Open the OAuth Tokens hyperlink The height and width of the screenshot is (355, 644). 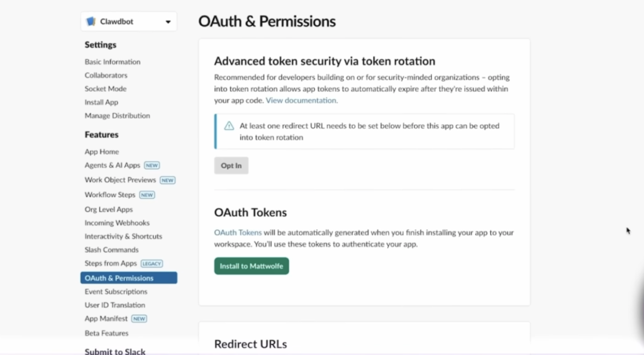[x=238, y=233]
